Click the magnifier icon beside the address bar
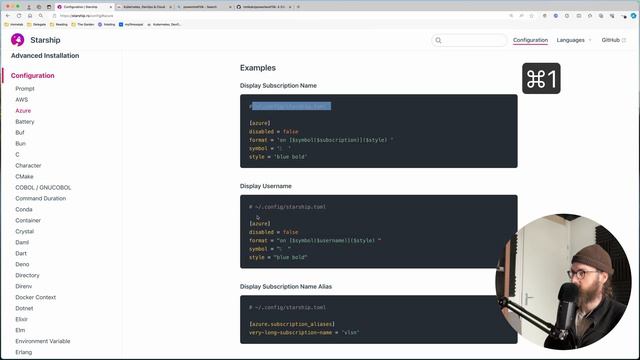The image size is (640, 360). (41, 16)
